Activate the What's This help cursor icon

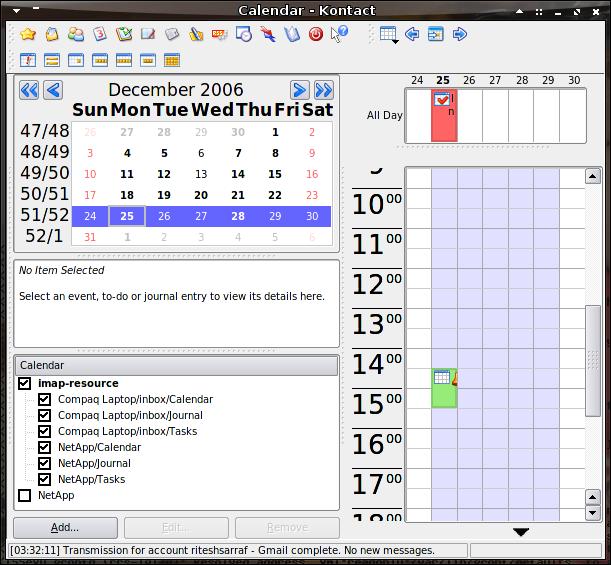click(x=339, y=34)
